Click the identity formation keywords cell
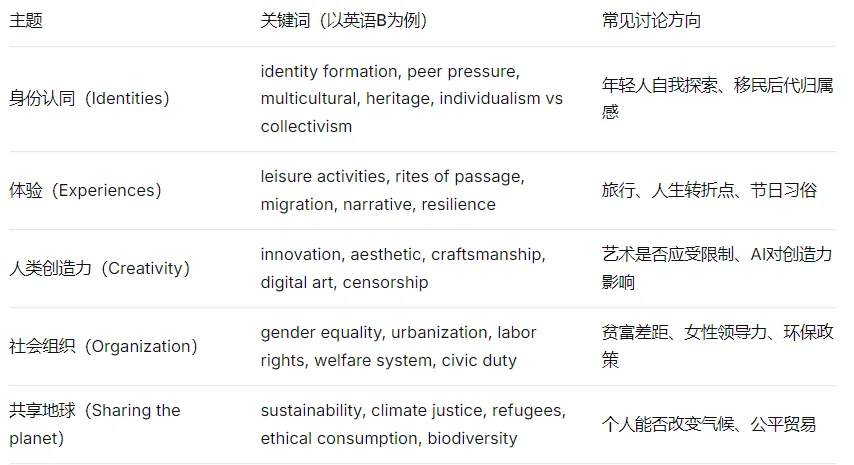This screenshot has width=854, height=465. coord(412,99)
